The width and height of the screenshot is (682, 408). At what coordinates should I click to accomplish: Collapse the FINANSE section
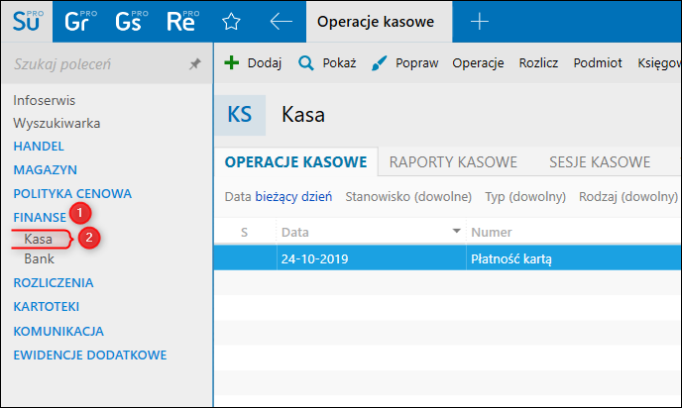[40, 217]
